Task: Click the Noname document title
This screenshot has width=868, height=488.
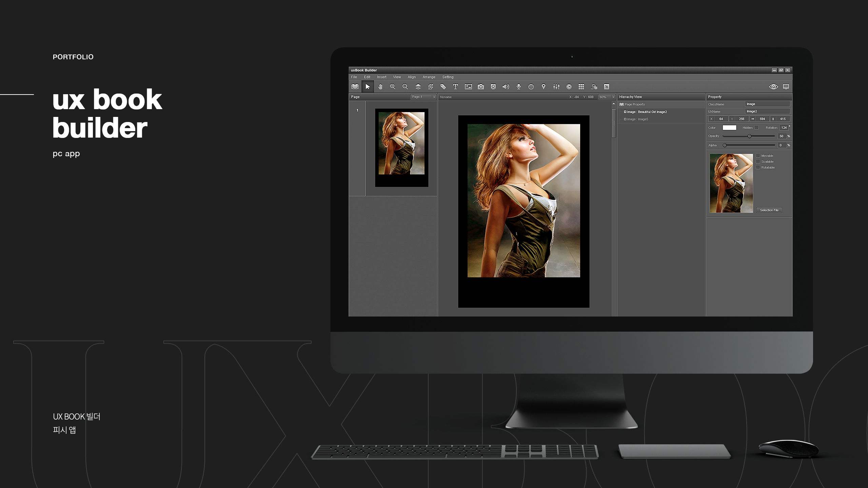Action: pyautogui.click(x=446, y=97)
